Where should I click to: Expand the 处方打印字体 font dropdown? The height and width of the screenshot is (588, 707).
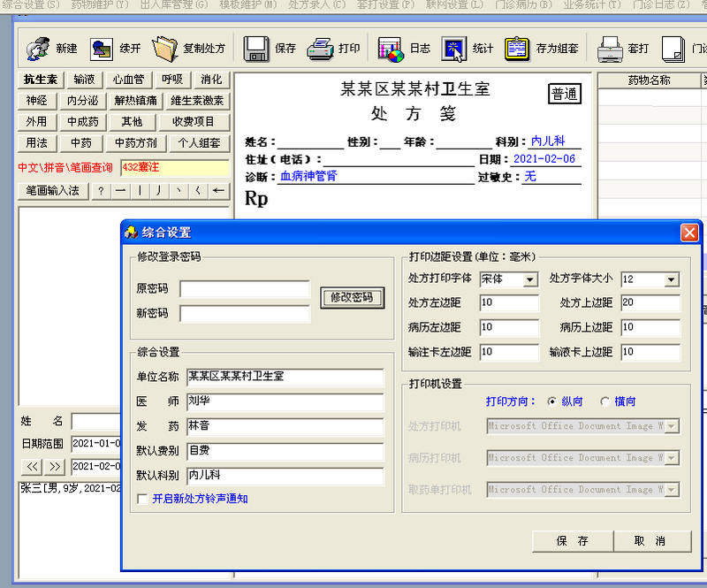point(530,279)
